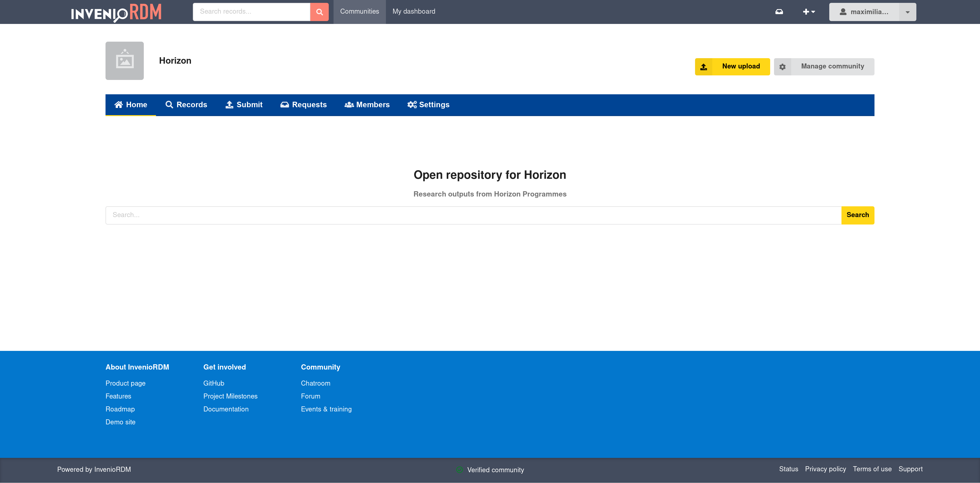This screenshot has width=980, height=483.
Task: Click the Settings tab cogs icon
Action: pyautogui.click(x=412, y=105)
